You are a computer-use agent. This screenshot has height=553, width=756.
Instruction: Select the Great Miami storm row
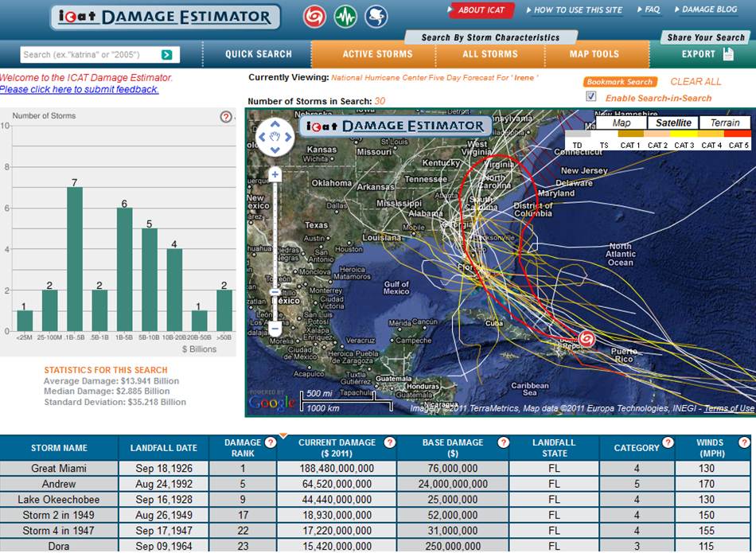[375, 468]
